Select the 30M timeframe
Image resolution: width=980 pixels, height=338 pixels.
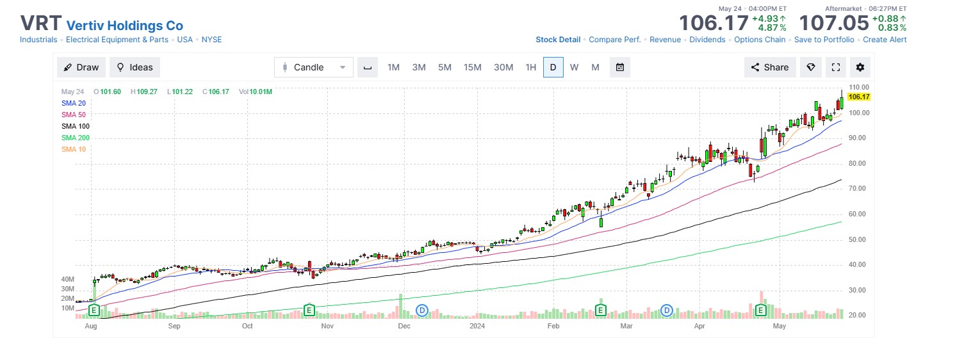[x=503, y=67]
